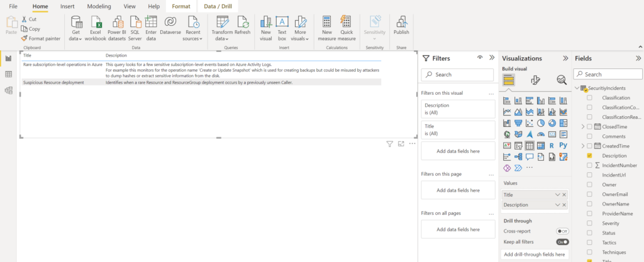
Task: Expand the ClosedTime field hierarchy
Action: point(583,127)
